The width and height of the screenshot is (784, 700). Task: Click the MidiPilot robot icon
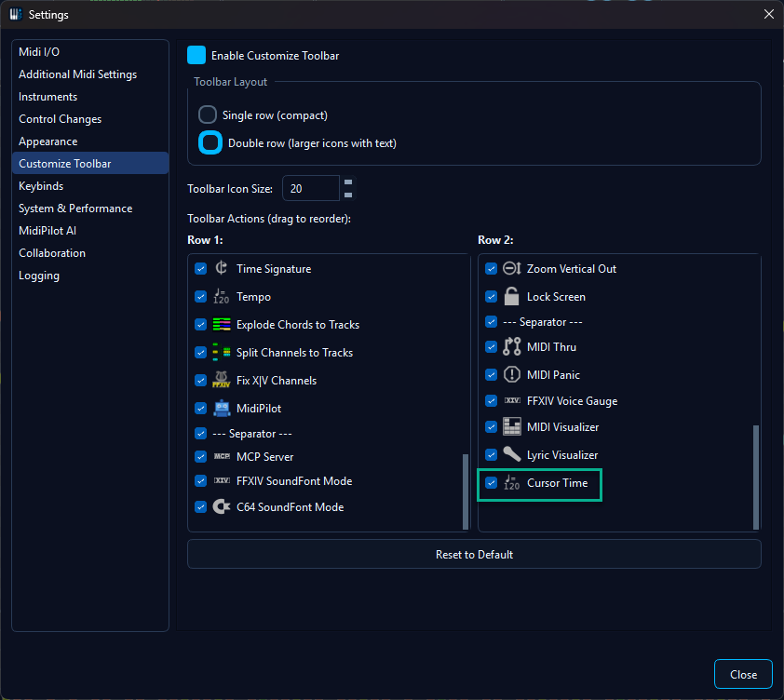222,408
